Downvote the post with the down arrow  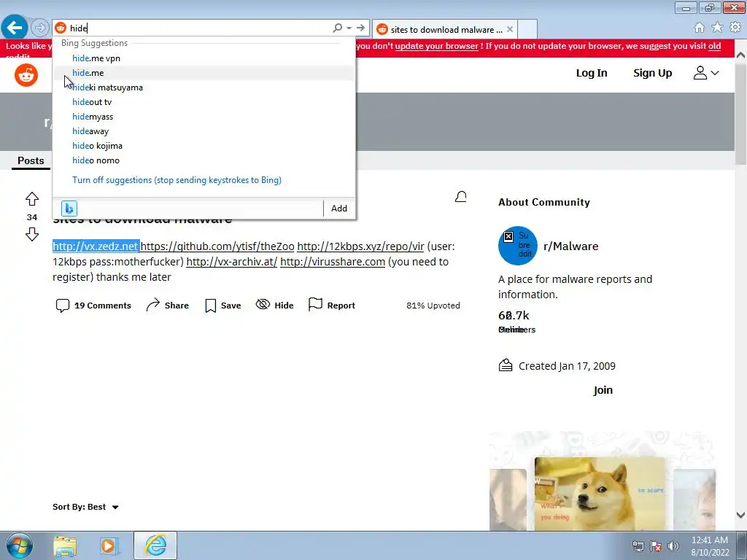[x=32, y=234]
